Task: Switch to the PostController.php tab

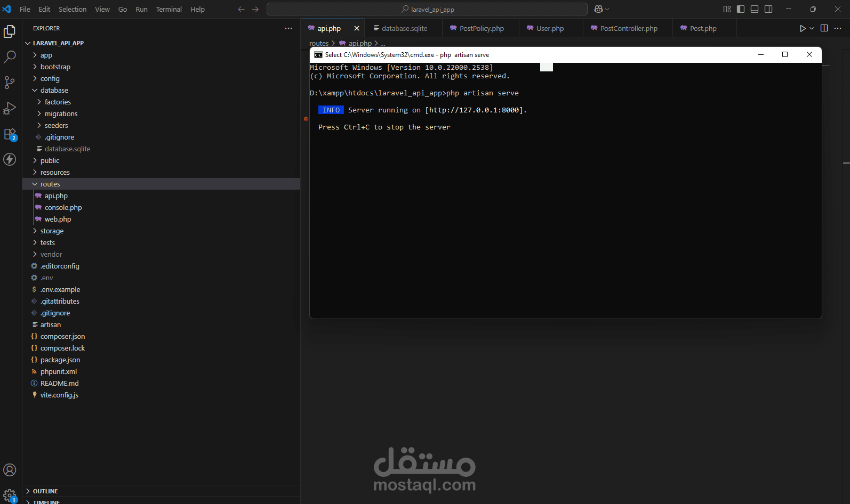Action: [628, 28]
